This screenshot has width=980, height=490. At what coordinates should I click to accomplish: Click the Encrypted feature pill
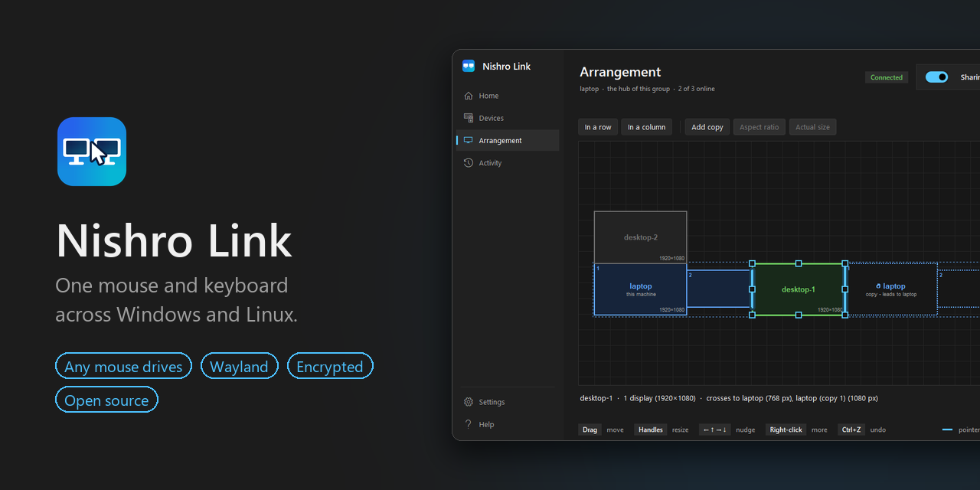330,366
